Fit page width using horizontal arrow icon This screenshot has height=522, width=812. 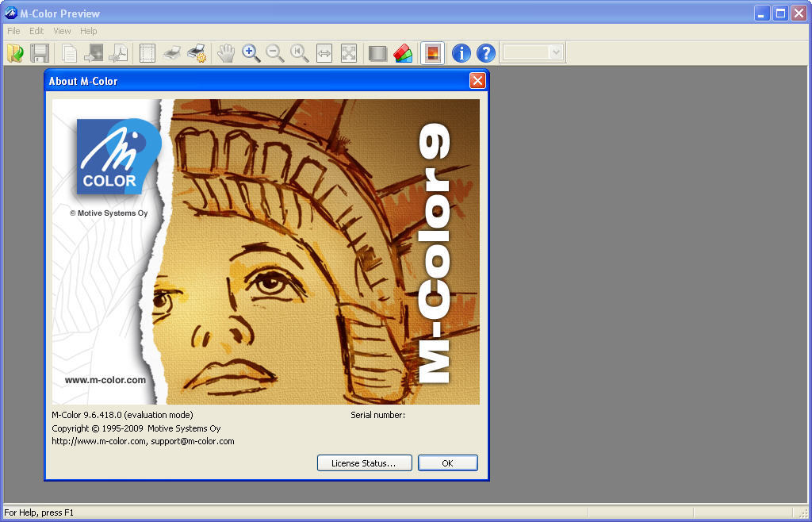coord(324,53)
